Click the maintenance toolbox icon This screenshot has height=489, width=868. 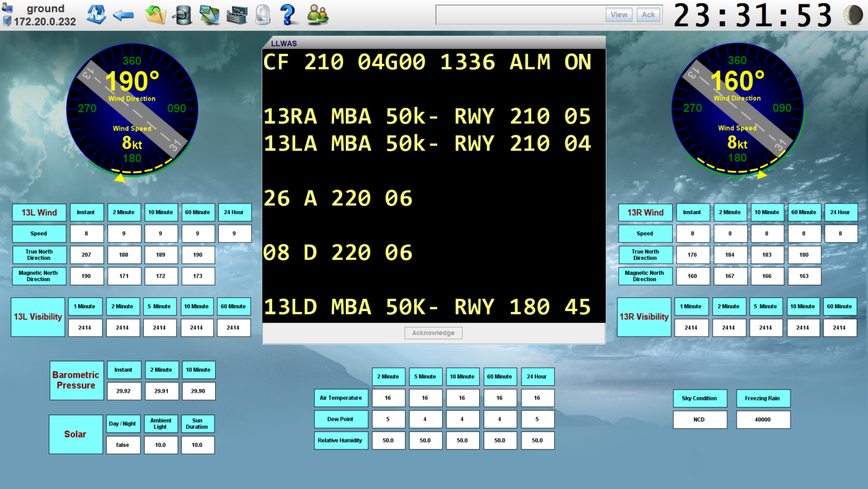[236, 14]
